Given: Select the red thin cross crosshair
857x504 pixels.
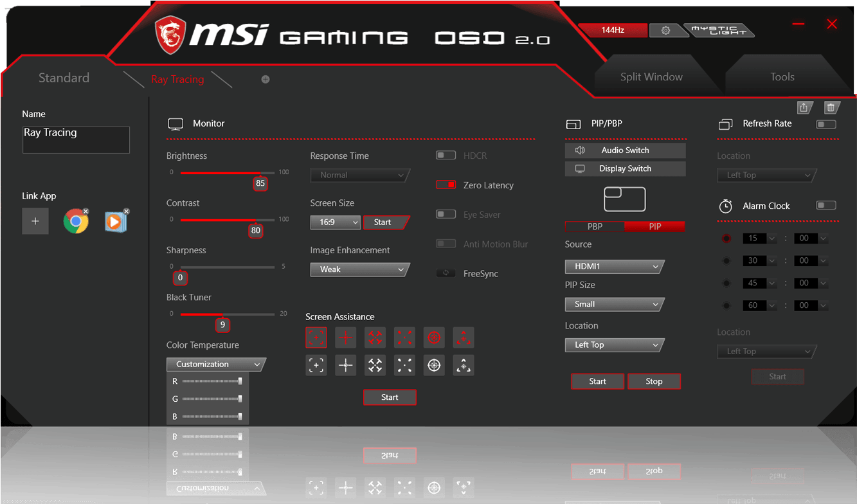Looking at the screenshot, I should tap(346, 337).
